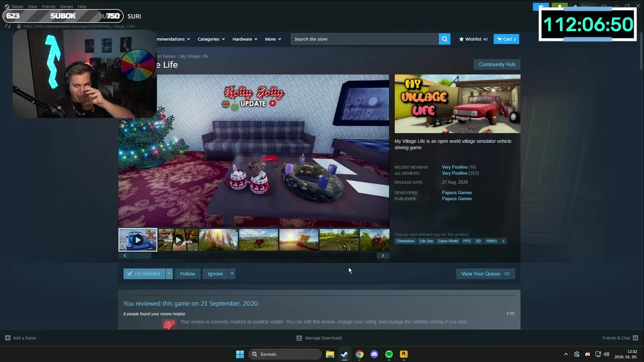Image resolution: width=644 pixels, height=362 pixels.
Task: Click the network icon in system tray
Action: point(598,354)
